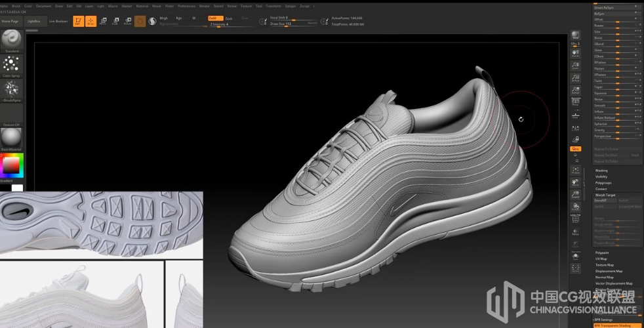Click the Rotate view icon
This screenshot has width=644, height=328.
pos(575,207)
